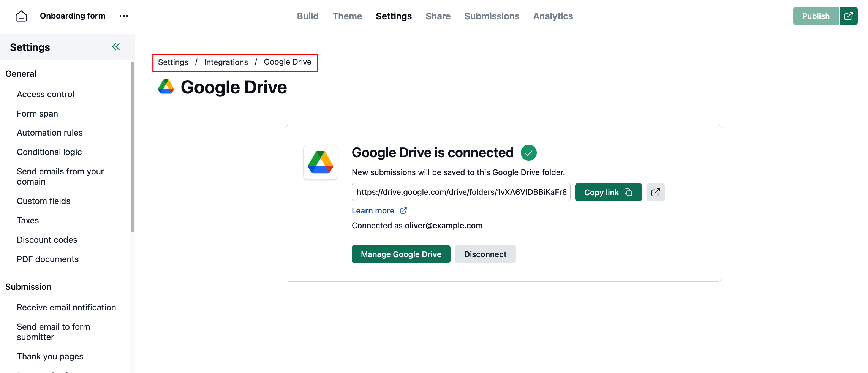Go to Integrations breadcrumb
Image resolution: width=868 pixels, height=373 pixels.
click(226, 62)
